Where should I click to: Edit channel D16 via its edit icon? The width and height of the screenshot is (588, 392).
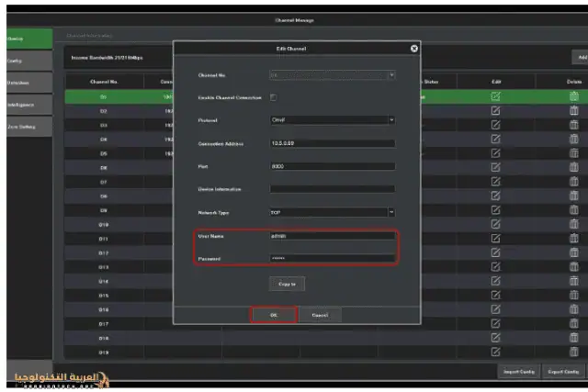(x=495, y=309)
